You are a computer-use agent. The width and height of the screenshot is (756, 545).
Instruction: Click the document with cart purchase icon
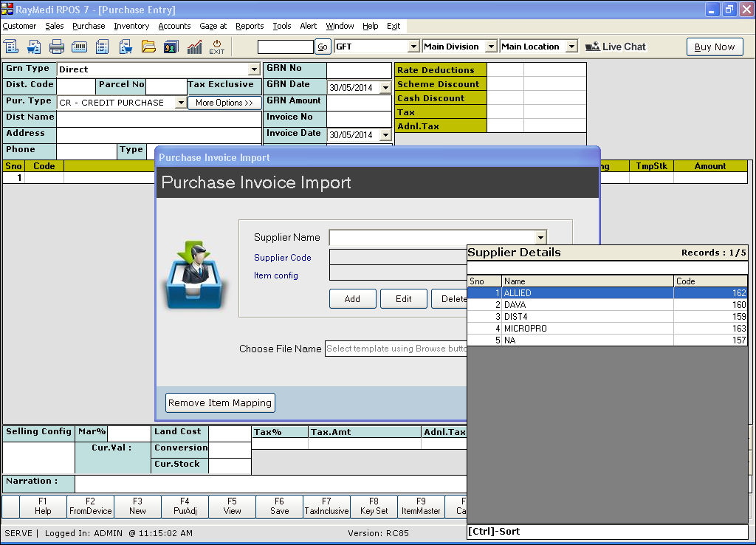126,47
